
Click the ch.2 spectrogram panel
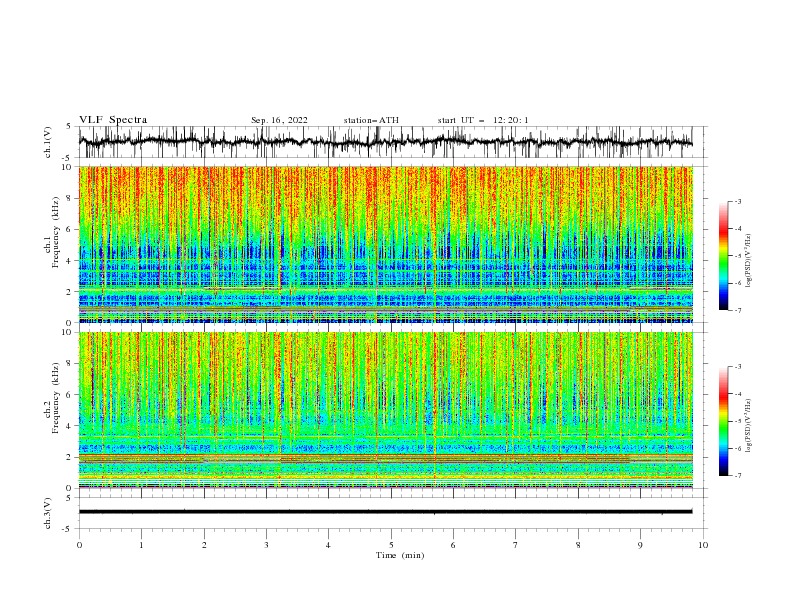point(386,410)
